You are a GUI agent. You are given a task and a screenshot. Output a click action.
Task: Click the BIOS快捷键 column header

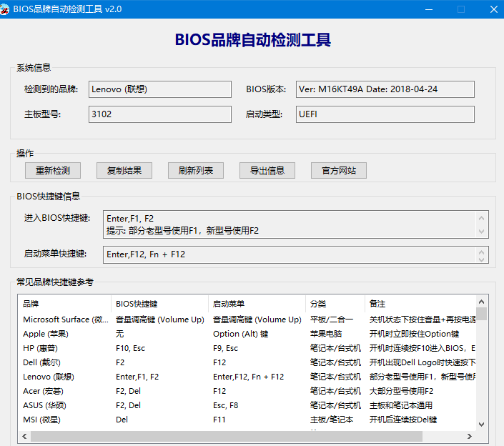[159, 303]
